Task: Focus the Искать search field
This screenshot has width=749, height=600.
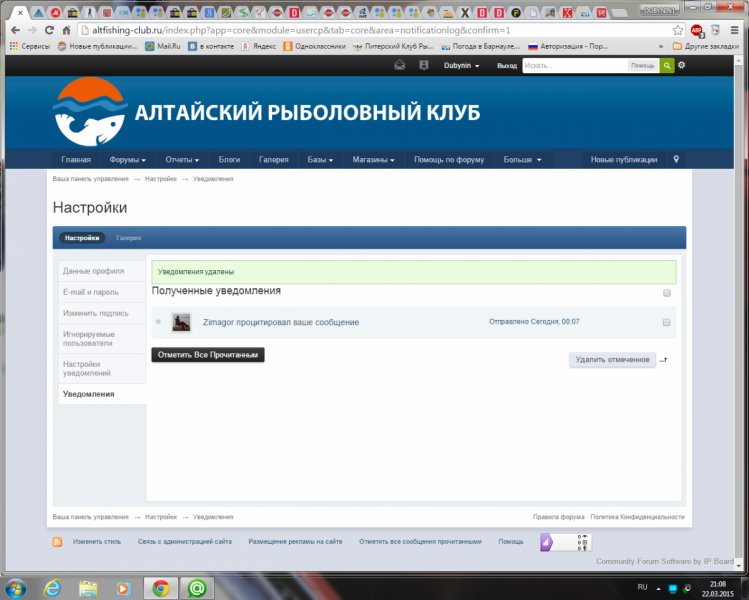Action: 575,65
